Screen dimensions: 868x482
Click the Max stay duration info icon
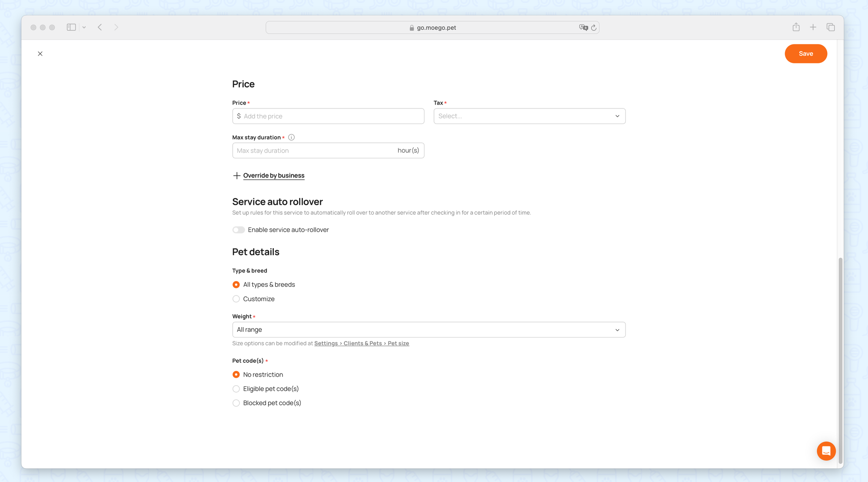[291, 138]
